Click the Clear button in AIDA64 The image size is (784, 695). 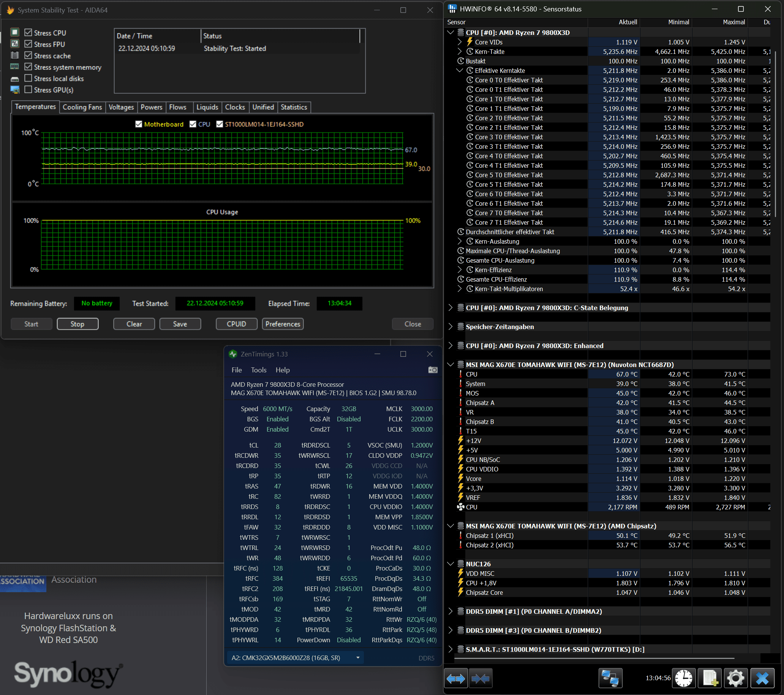(134, 324)
